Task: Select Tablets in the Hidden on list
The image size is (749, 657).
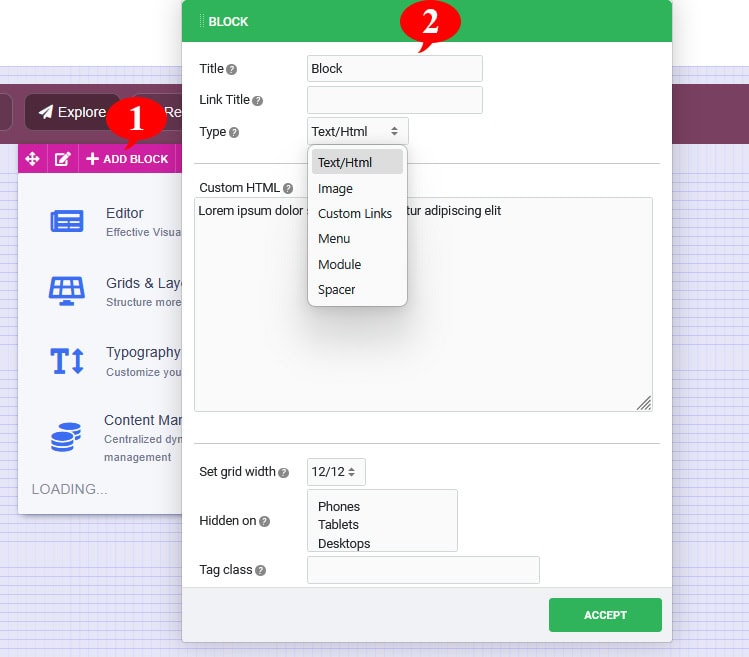Action: tap(338, 524)
